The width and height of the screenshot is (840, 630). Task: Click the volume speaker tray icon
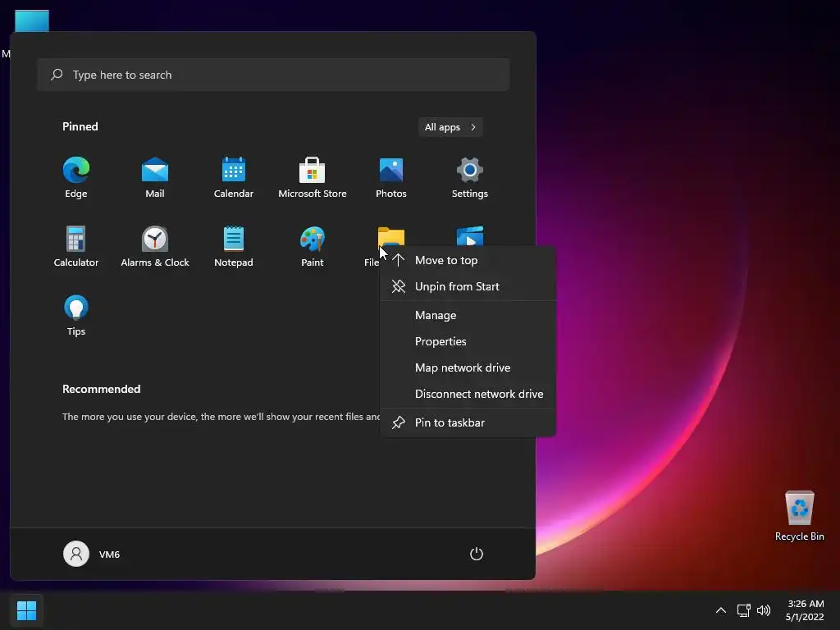click(764, 610)
